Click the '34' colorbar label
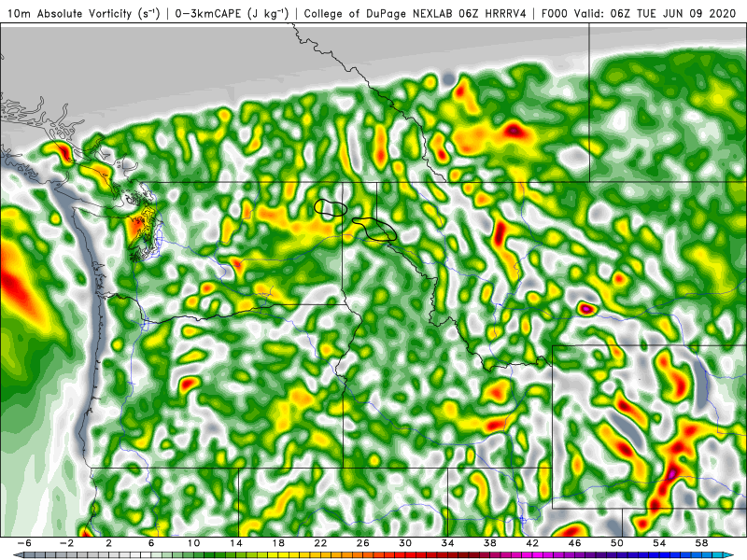747x560 pixels. click(447, 543)
